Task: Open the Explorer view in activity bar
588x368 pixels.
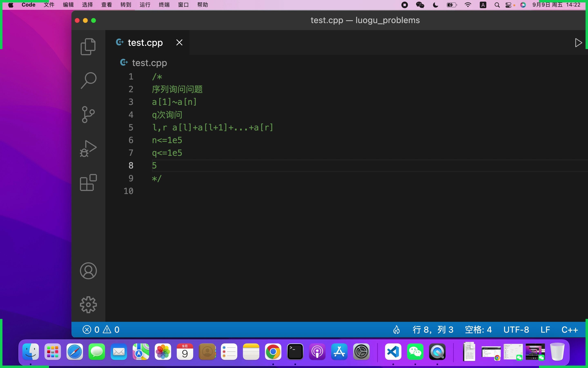Action: pyautogui.click(x=88, y=46)
